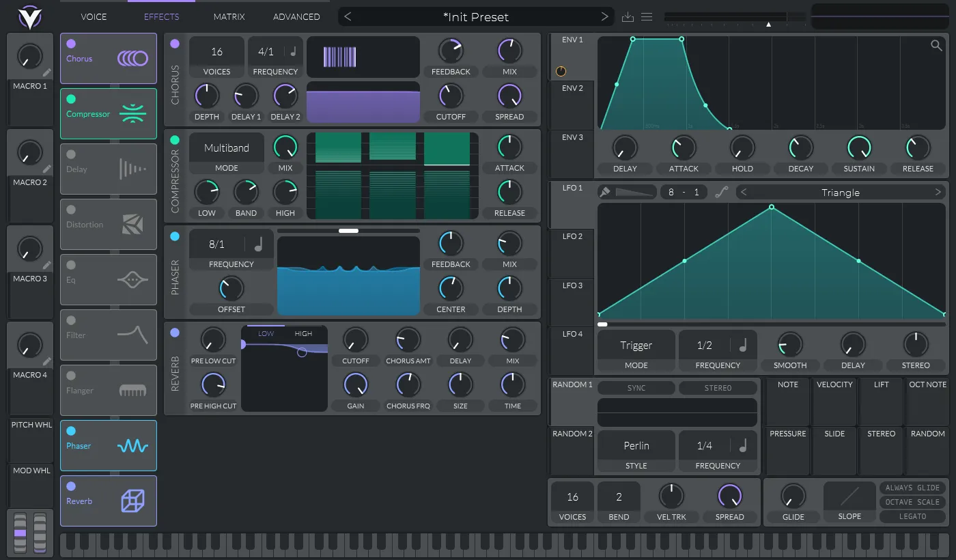The width and height of the screenshot is (956, 560).
Task: Open the LFO Trigger mode selector
Action: (636, 346)
